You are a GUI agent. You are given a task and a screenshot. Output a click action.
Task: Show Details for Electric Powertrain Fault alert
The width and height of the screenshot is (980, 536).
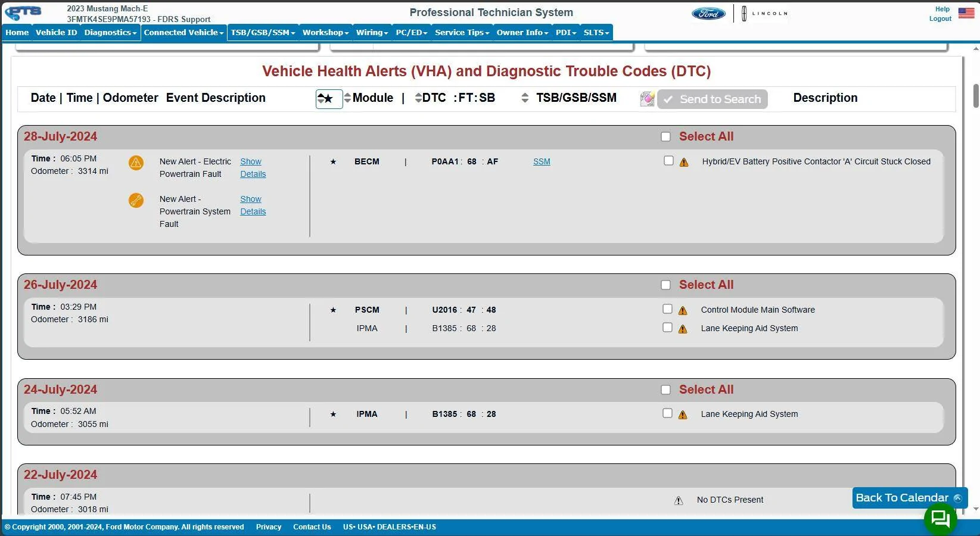tap(253, 168)
